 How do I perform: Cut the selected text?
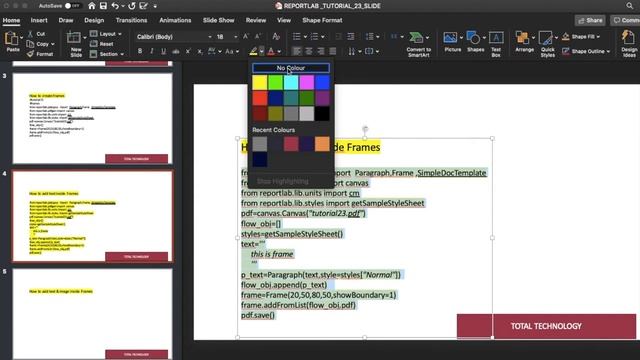click(37, 34)
